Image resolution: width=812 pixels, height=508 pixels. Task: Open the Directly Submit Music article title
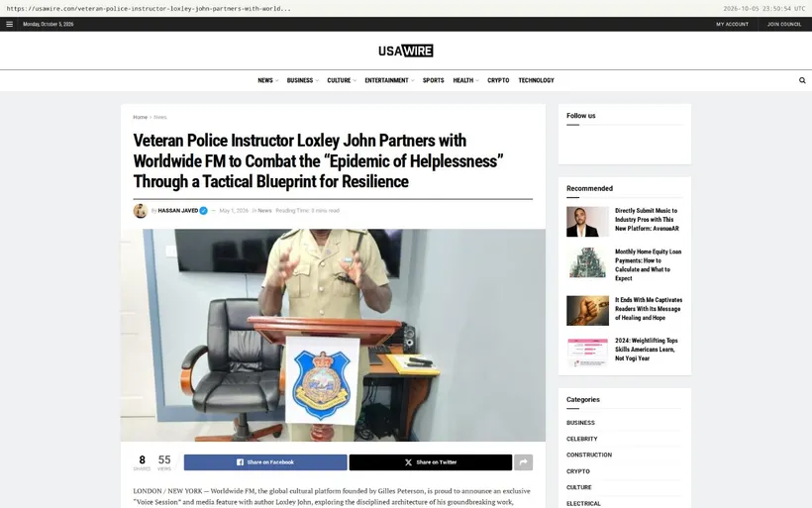(647, 220)
